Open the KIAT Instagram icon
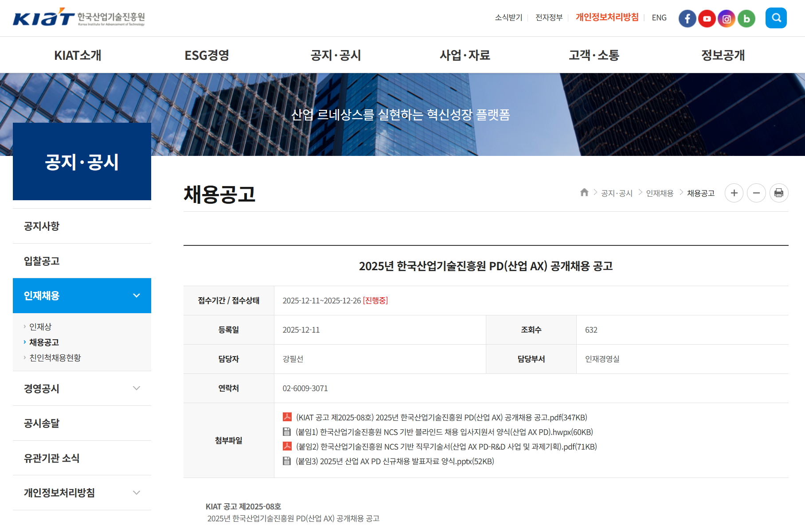The height and width of the screenshot is (532, 805). (x=727, y=18)
